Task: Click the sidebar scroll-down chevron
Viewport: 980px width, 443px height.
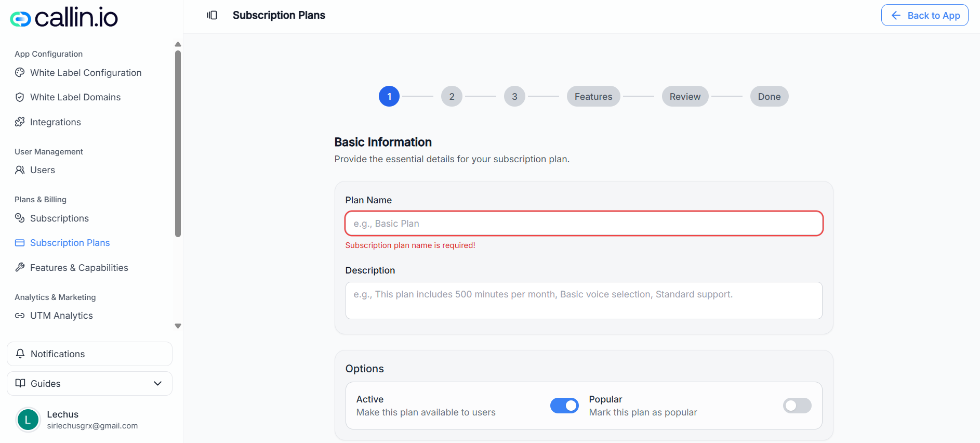Action: tap(178, 326)
